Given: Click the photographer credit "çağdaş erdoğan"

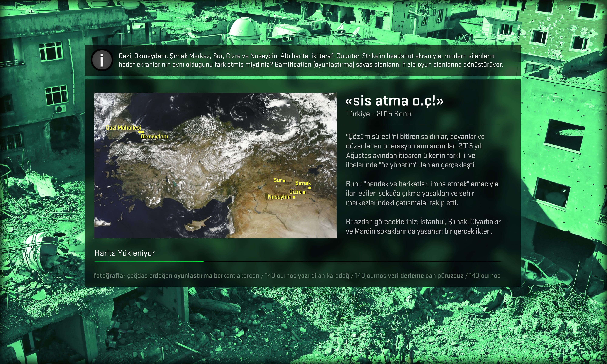Looking at the screenshot, I should [x=150, y=276].
